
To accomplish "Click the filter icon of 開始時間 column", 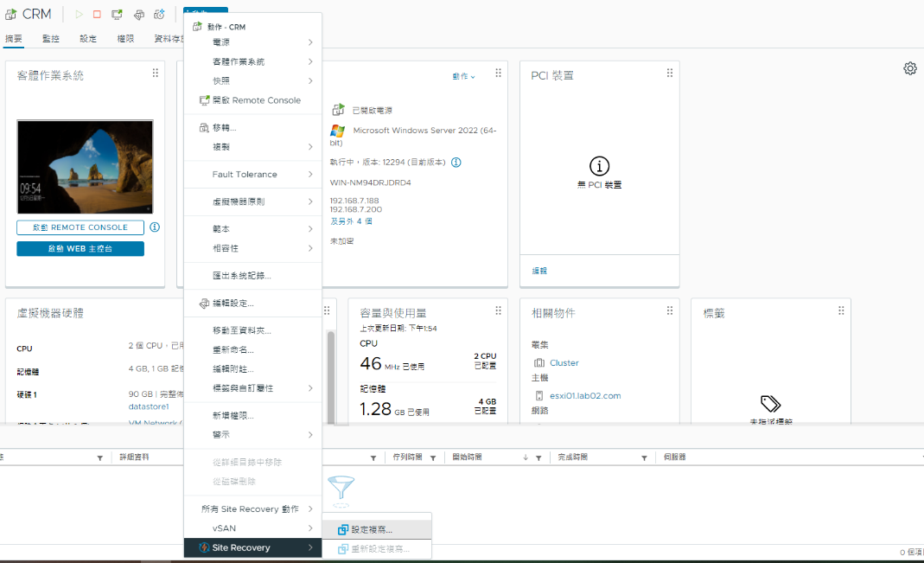I will pyautogui.click(x=538, y=458).
